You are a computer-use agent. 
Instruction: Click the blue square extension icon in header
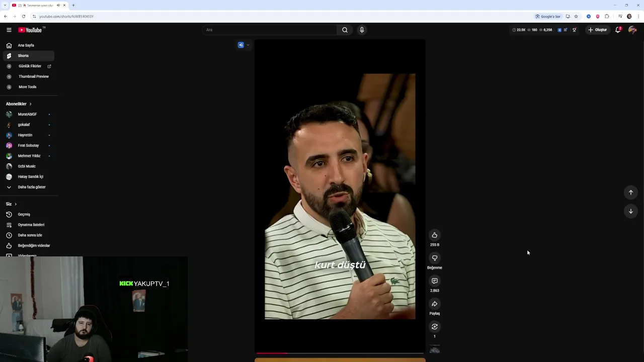(559, 30)
